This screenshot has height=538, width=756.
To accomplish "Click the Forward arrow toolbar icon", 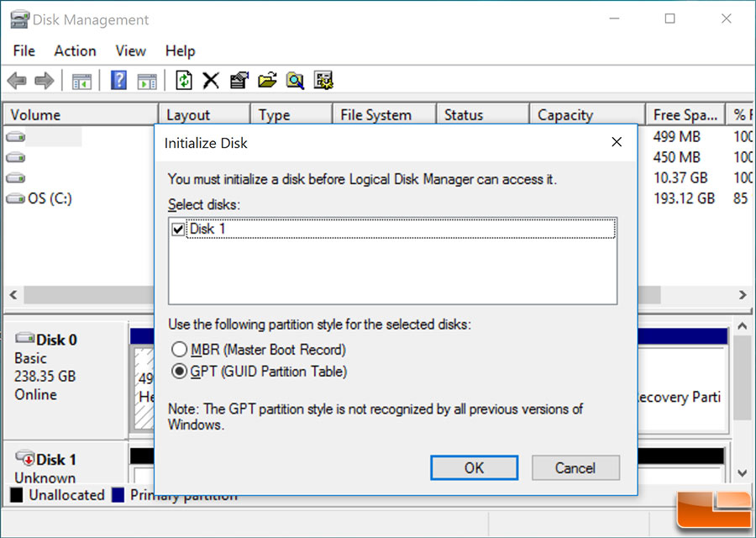I will point(45,81).
